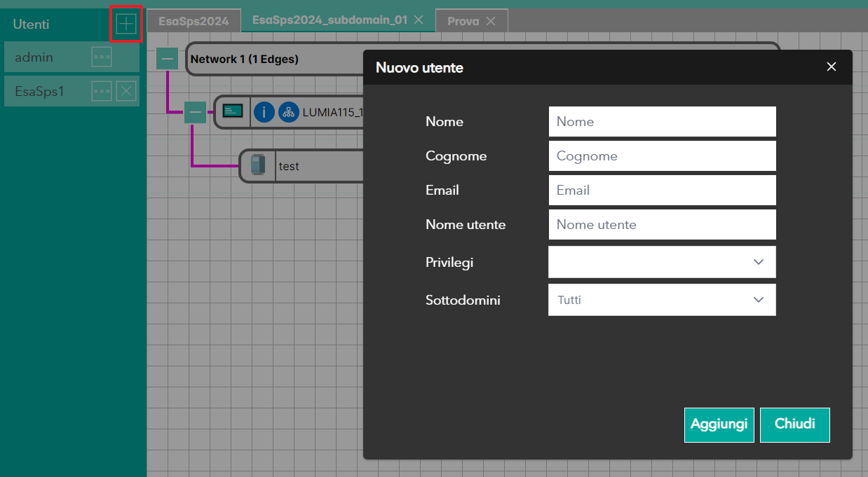Select the monitor device icon on LUMIA115
This screenshot has height=477, width=868.
[x=233, y=111]
